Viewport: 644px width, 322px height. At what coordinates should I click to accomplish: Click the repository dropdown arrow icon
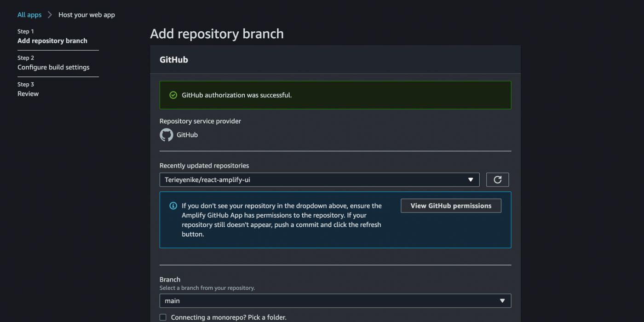click(x=471, y=180)
